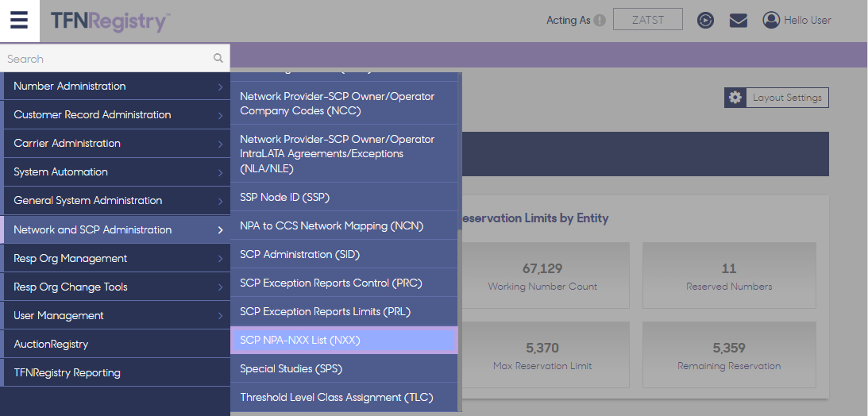The width and height of the screenshot is (868, 416).
Task: Expand Resp Org Management chevron
Action: 220,259
